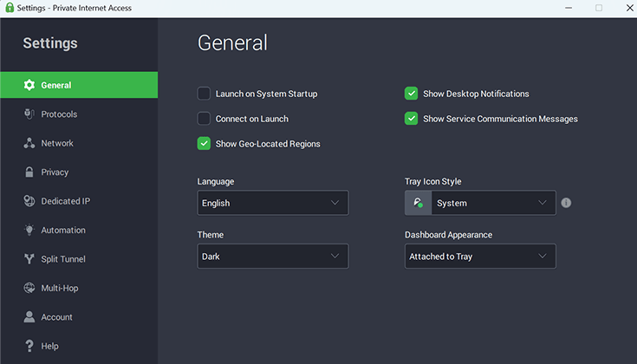This screenshot has width=637, height=364.
Task: Click the Protocols plug icon
Action: coord(29,114)
